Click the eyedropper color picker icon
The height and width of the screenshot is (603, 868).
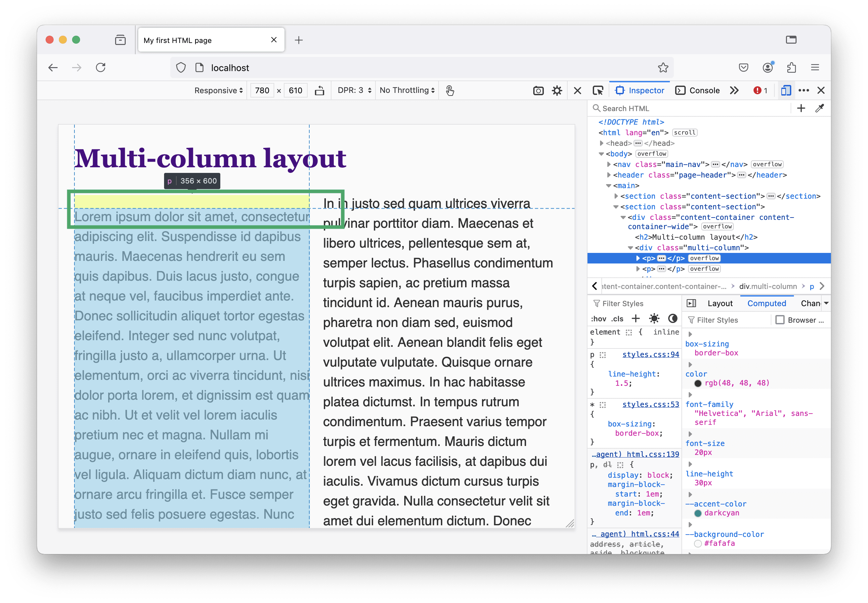tap(820, 108)
